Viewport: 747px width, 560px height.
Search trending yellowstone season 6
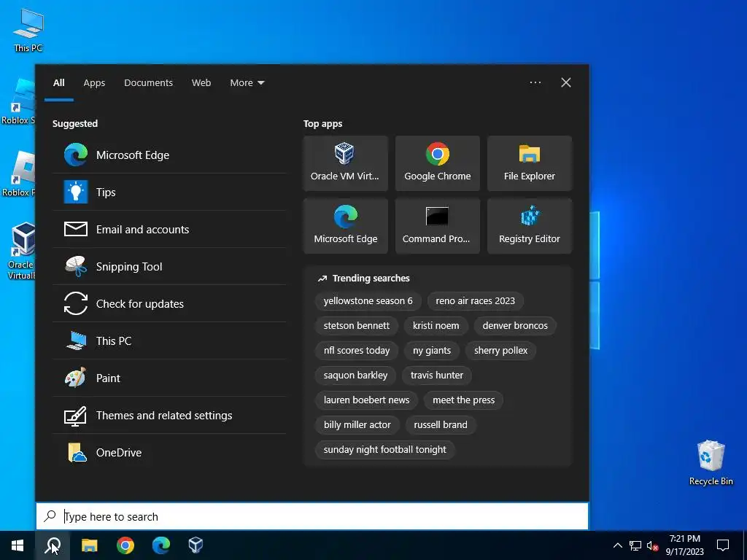pyautogui.click(x=368, y=301)
